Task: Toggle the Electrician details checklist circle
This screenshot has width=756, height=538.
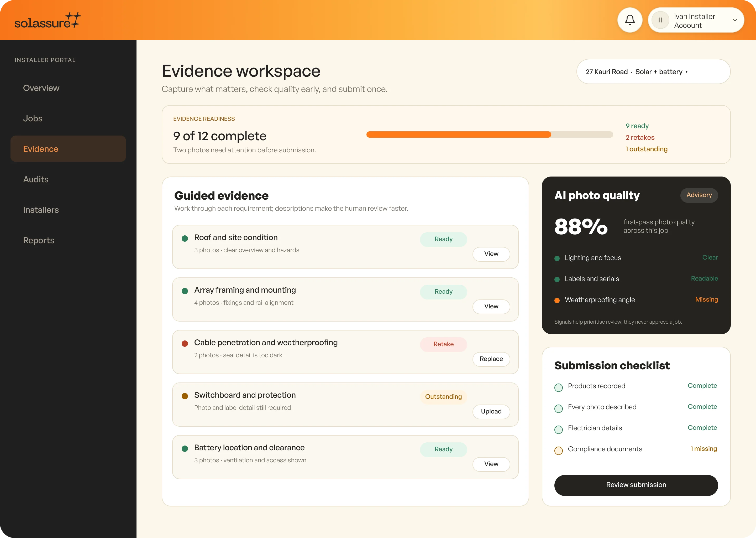Action: (x=558, y=430)
